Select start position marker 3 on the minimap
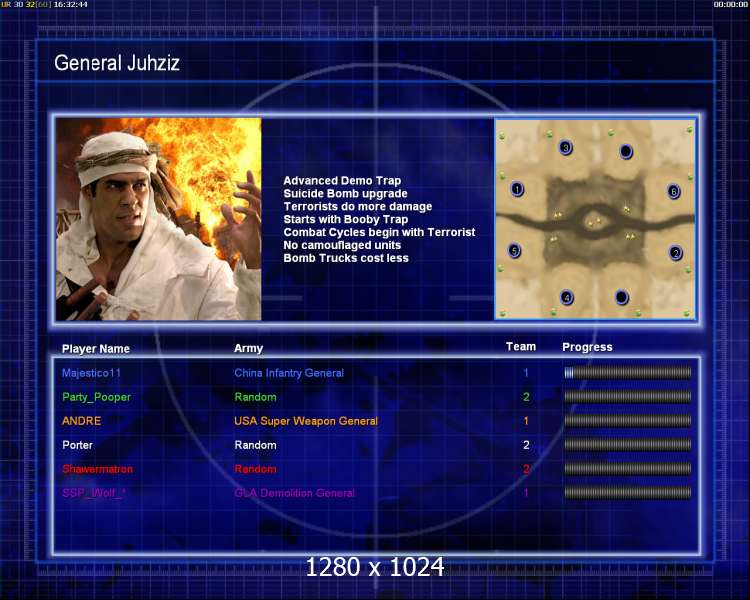The image size is (750, 600). pyautogui.click(x=566, y=147)
